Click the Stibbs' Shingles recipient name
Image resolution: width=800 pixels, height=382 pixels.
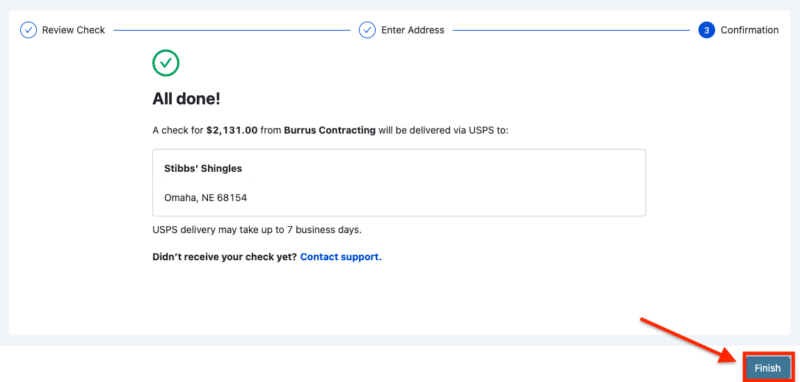click(x=203, y=169)
